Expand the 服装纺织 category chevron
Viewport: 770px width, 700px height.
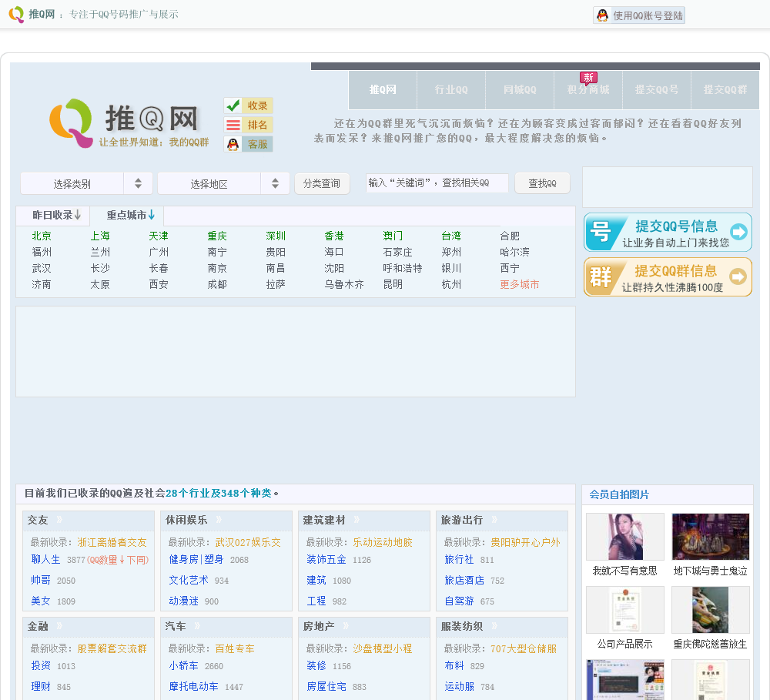pyautogui.click(x=494, y=625)
